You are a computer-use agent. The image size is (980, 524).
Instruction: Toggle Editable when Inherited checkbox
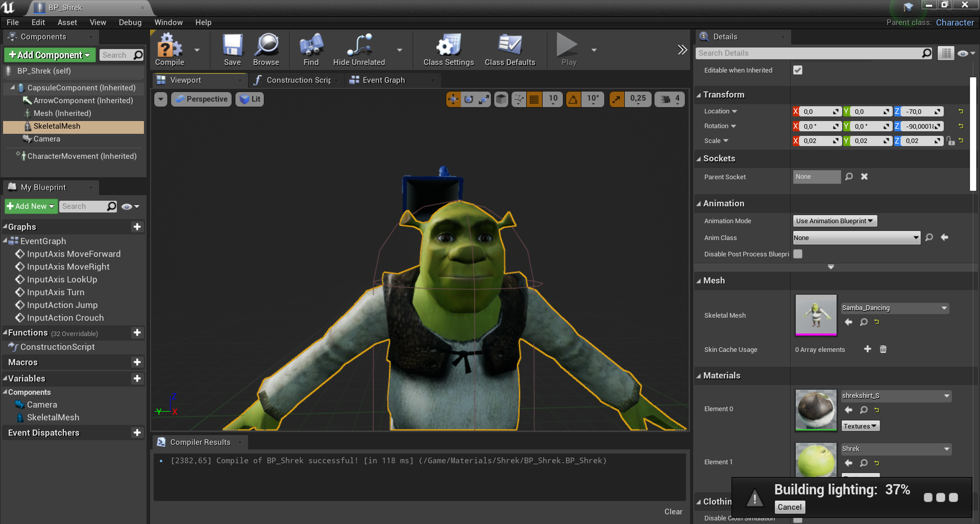pos(798,70)
